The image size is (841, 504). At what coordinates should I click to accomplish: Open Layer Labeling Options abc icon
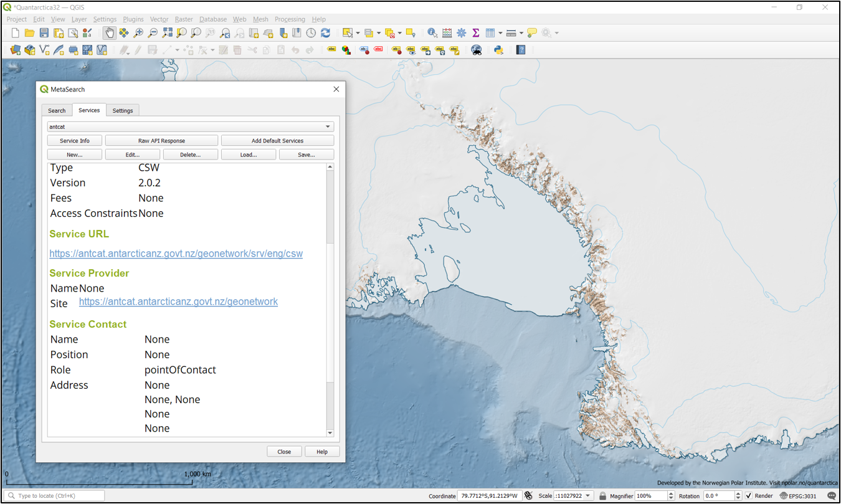pyautogui.click(x=331, y=50)
